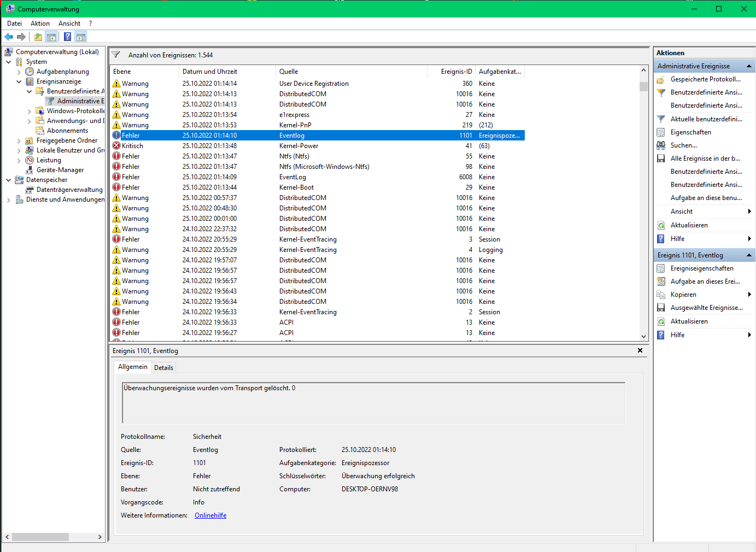This screenshot has height=552, width=756.
Task: Toggle the action pane toolbar icon
Action: [x=81, y=37]
